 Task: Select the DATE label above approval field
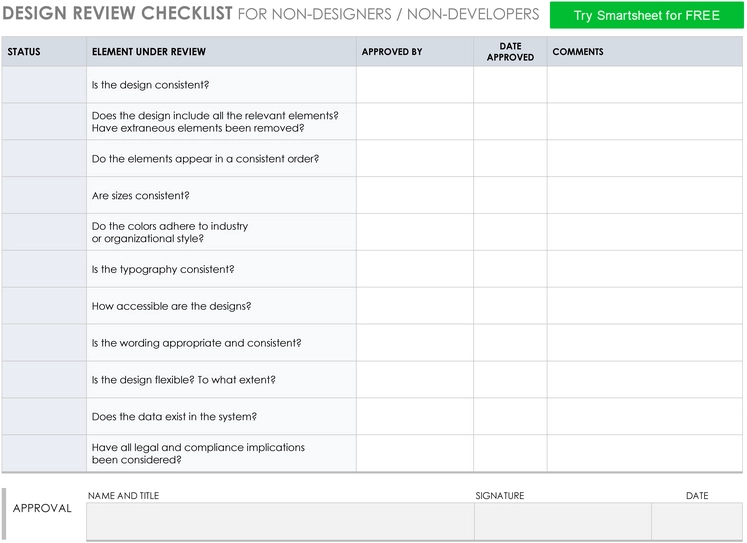pos(697,496)
